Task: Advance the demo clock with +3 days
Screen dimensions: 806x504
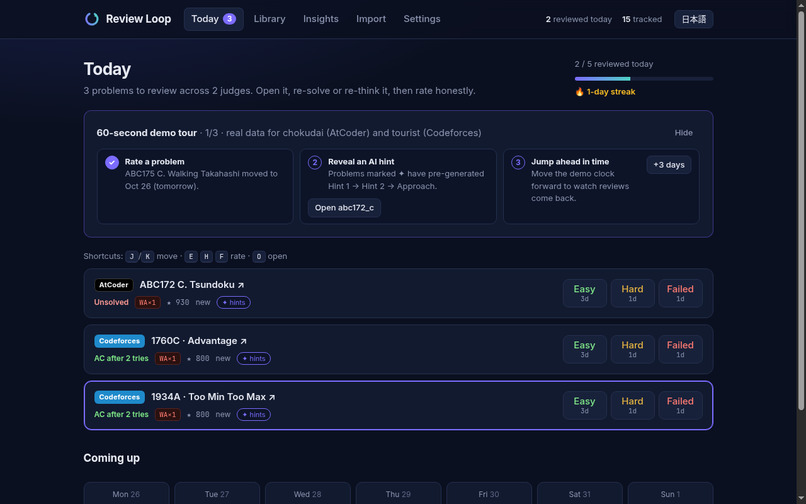Action: pyautogui.click(x=669, y=165)
